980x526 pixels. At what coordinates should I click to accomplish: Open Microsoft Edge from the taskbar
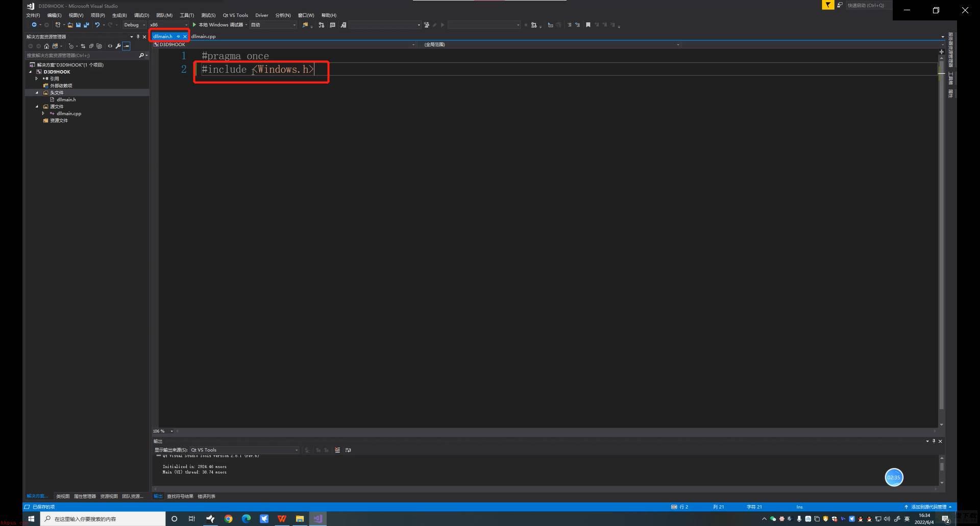tap(246, 519)
